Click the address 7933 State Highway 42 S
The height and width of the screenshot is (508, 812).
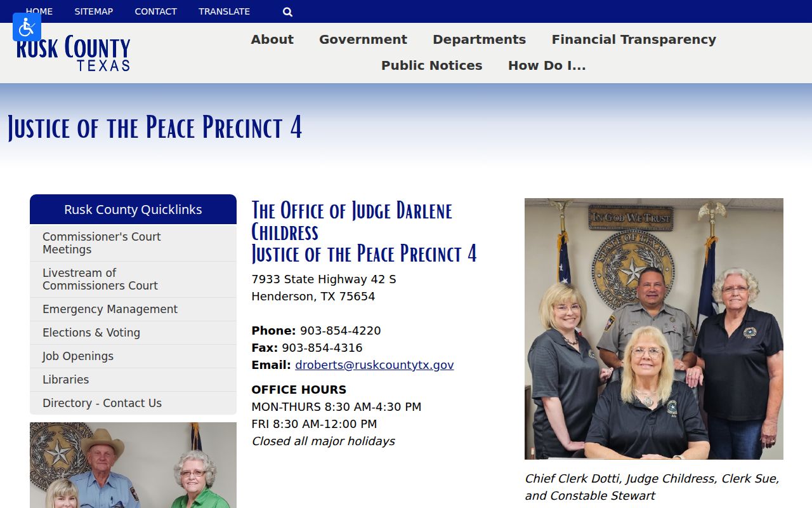click(324, 279)
